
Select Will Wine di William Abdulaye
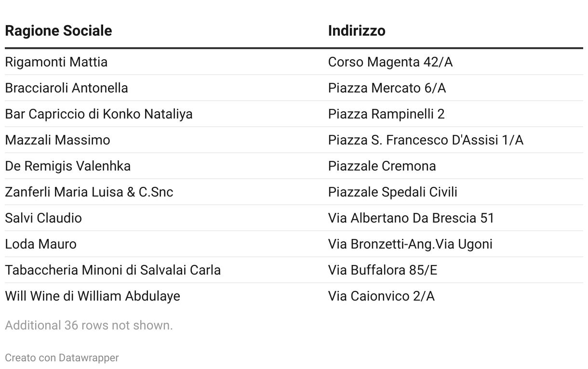pyautogui.click(x=93, y=296)
